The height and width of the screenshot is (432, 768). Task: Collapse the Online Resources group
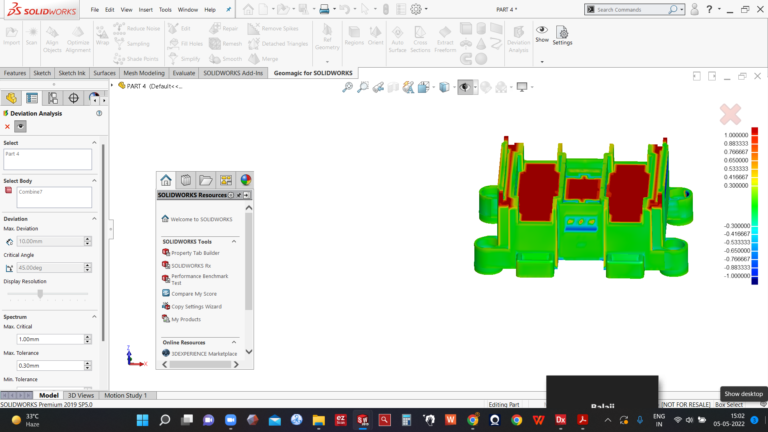(x=234, y=342)
